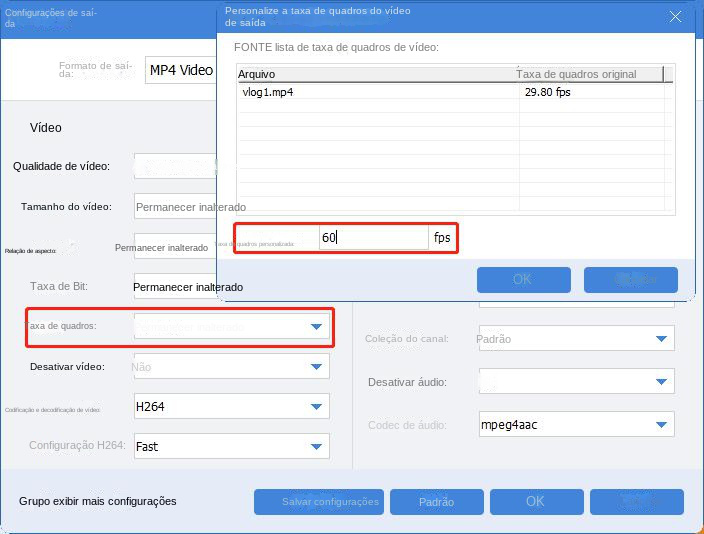Click the Taxa de quadros original column header
This screenshot has height=534, width=704.
(x=589, y=74)
